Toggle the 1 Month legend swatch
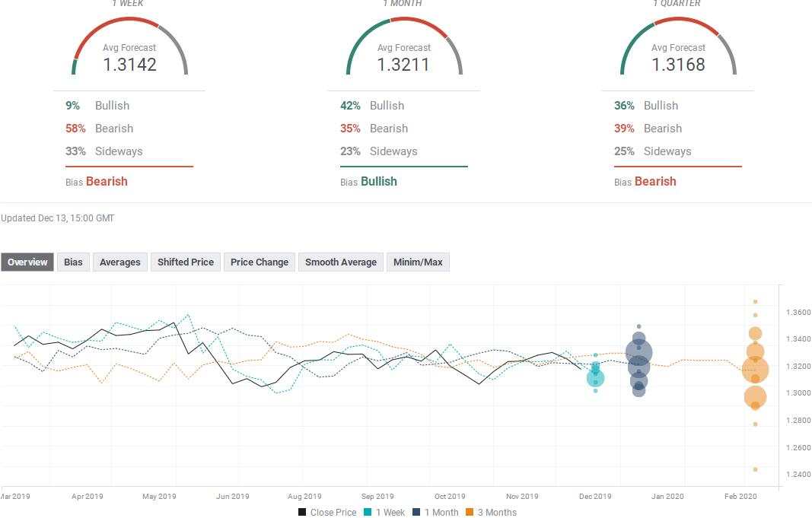The image size is (812, 518). (416, 512)
